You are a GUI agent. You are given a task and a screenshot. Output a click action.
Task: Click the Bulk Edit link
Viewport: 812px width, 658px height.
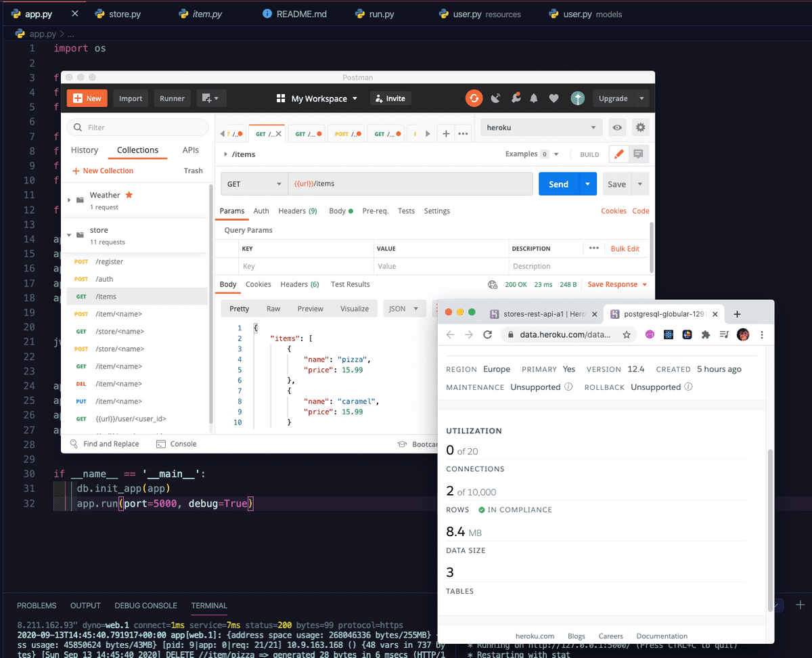click(625, 248)
